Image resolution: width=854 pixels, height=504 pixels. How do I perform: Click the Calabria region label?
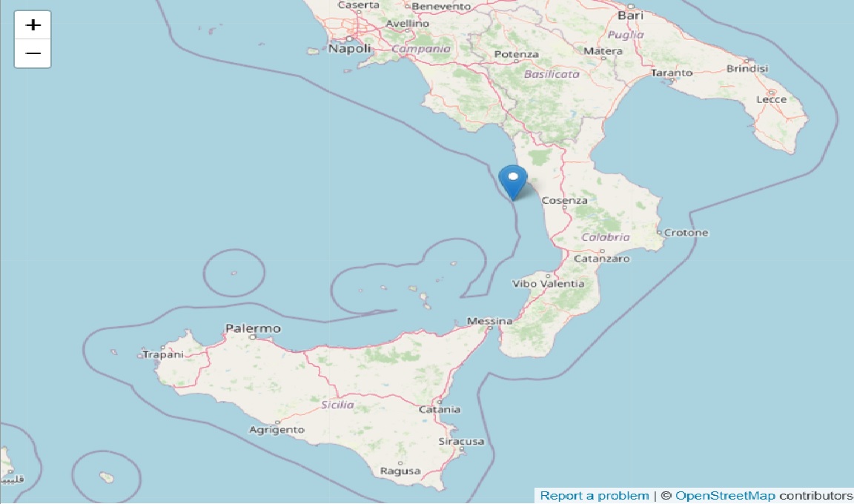tap(605, 237)
